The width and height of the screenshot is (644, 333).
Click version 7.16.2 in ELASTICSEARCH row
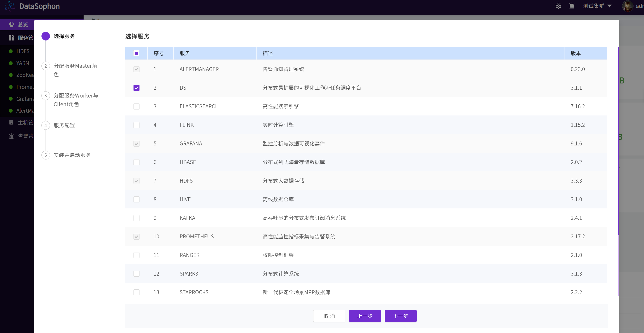tap(578, 106)
